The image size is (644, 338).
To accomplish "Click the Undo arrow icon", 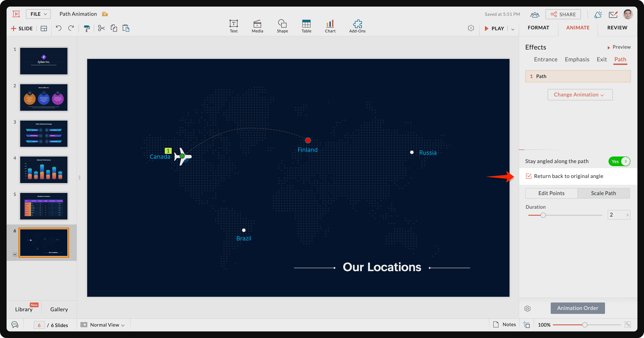I will tap(58, 28).
